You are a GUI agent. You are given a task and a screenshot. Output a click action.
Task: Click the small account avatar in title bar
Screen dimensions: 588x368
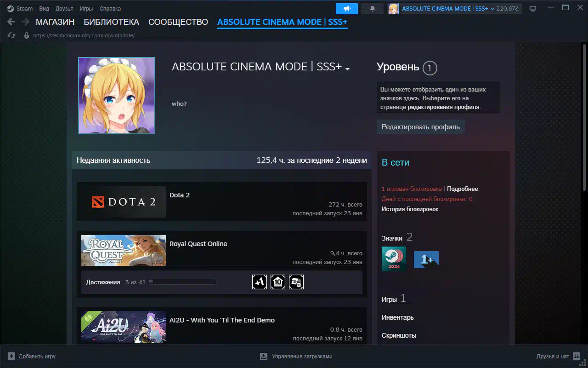tap(393, 9)
